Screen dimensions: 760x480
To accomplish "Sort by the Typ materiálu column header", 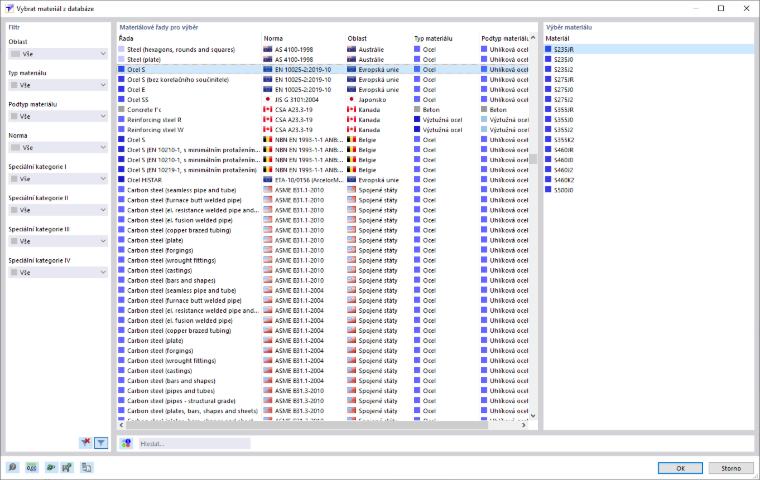I will 445,38.
